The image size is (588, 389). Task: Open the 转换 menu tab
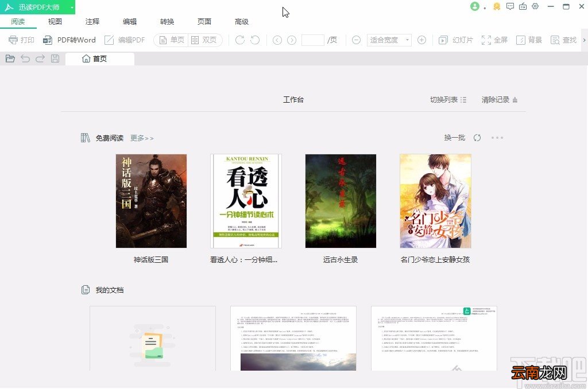coord(167,21)
